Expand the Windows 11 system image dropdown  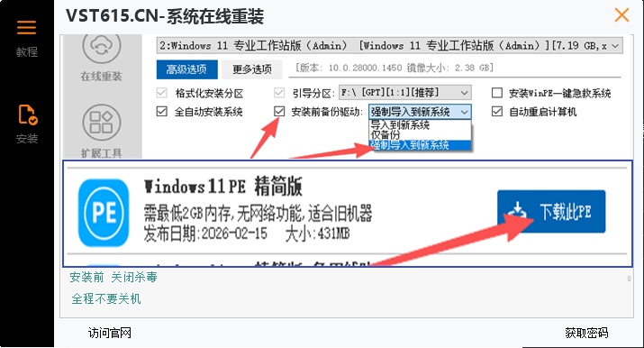pyautogui.click(x=389, y=46)
